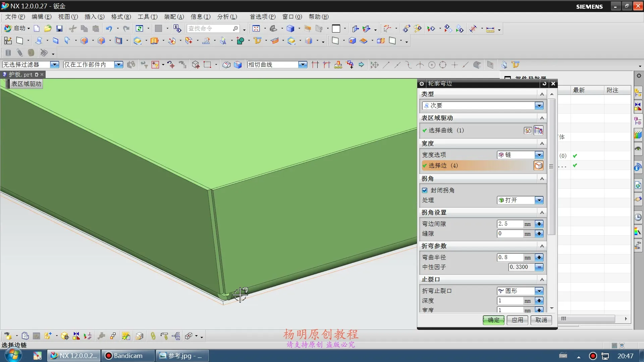Open the 分析(L) menu

click(x=227, y=17)
